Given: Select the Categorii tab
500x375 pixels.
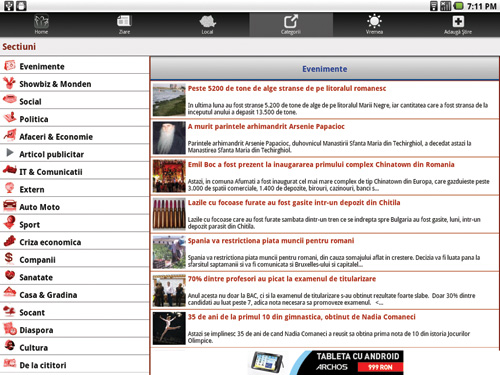Looking at the screenshot, I should click(291, 25).
